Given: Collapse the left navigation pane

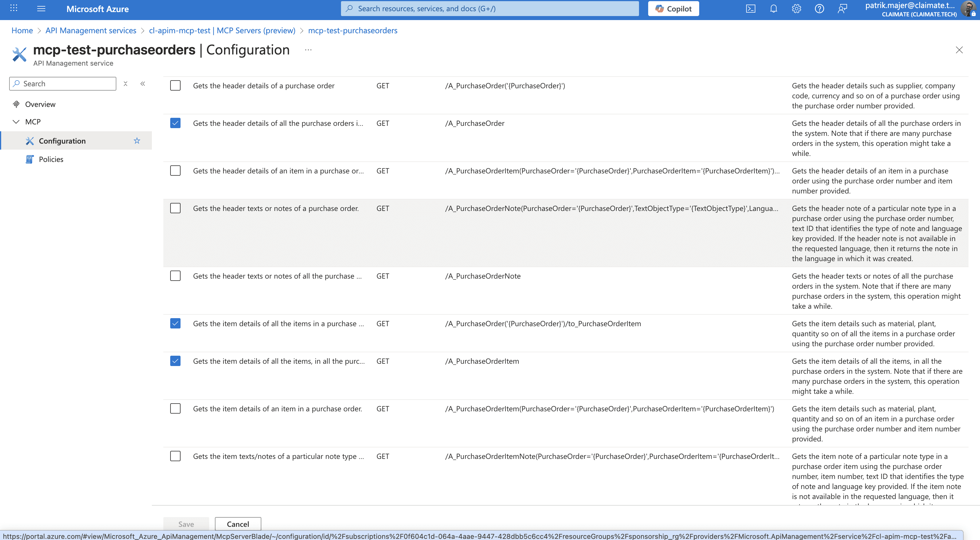Looking at the screenshot, I should click(x=143, y=84).
